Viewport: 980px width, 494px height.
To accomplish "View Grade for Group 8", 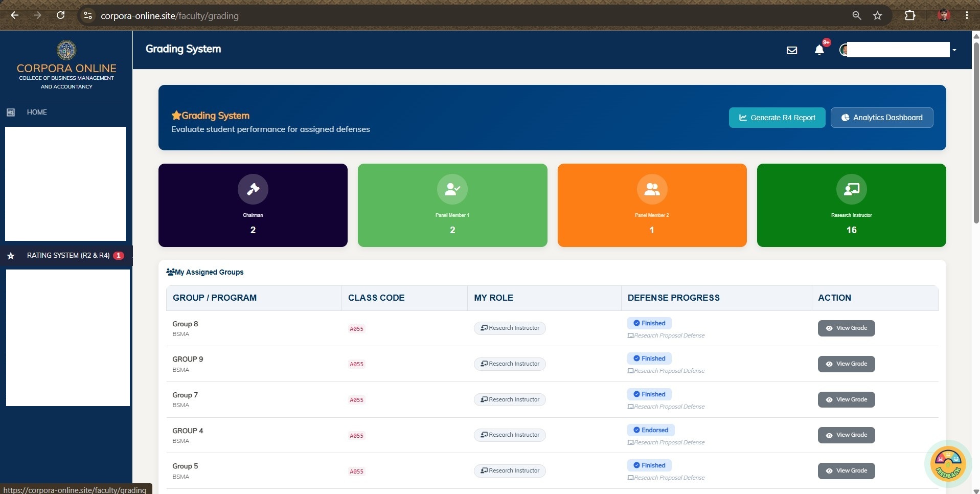I will pos(847,328).
